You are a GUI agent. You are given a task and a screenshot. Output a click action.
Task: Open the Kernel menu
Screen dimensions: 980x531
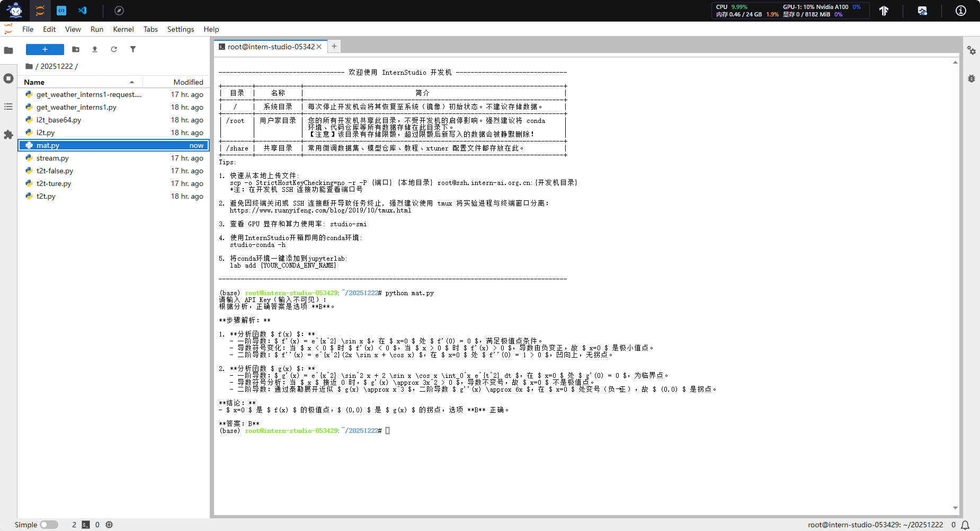(123, 29)
